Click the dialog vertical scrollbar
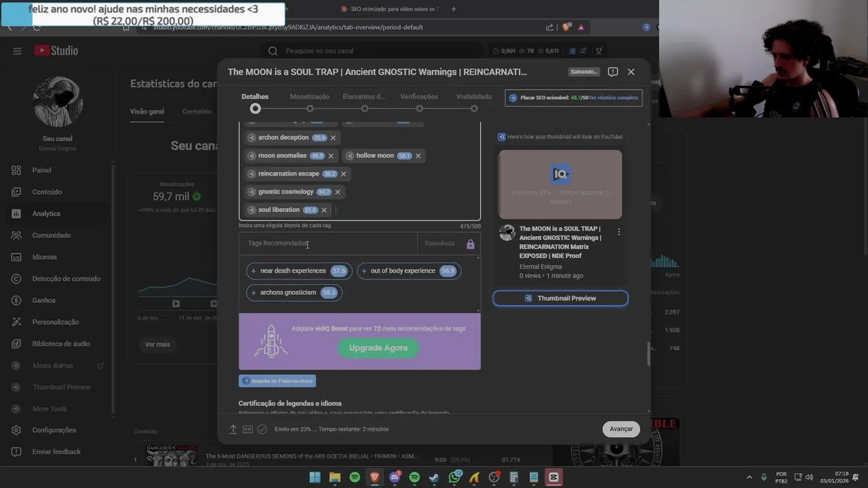The image size is (868, 488). point(648,354)
